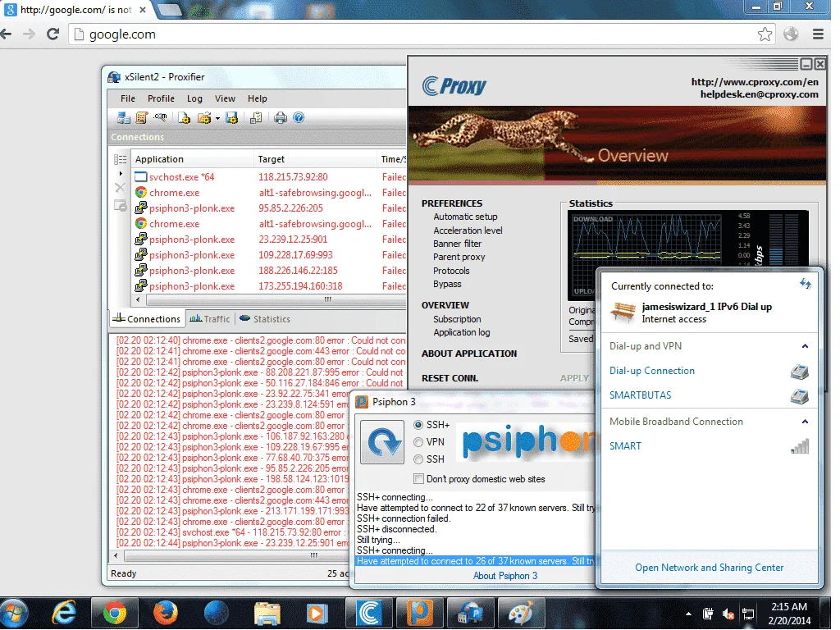Open cproxy.com/en website link
This screenshot has height=630, width=840.
tap(755, 82)
